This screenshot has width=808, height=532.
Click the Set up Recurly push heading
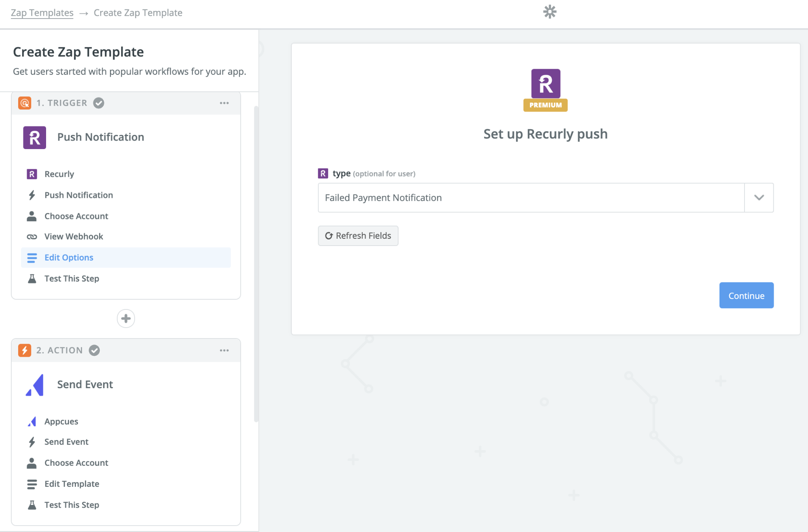(545, 134)
